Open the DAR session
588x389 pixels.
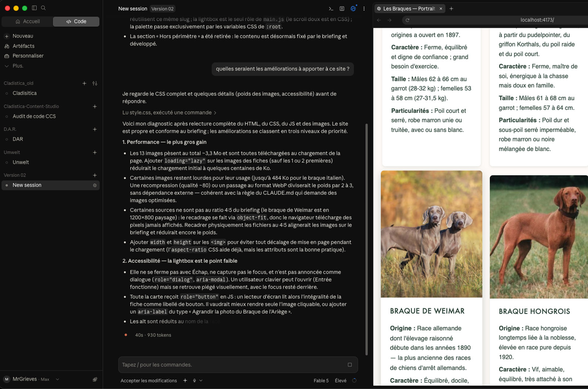pos(18,139)
